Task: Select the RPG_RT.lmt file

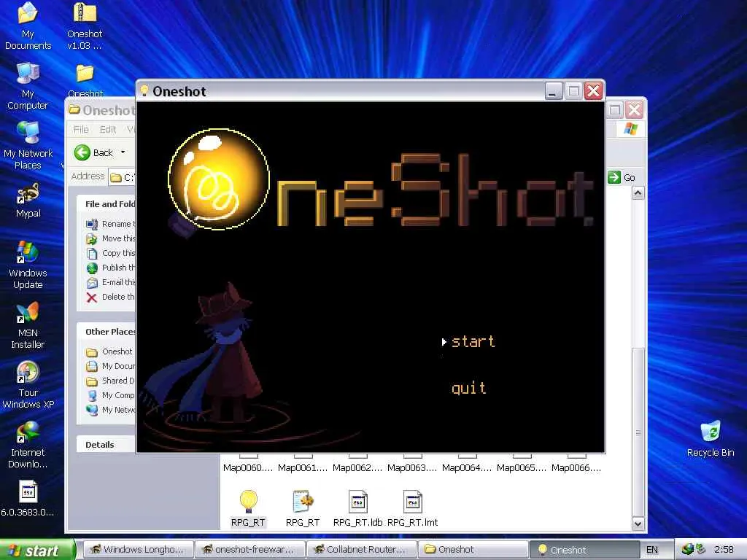Action: [x=413, y=508]
